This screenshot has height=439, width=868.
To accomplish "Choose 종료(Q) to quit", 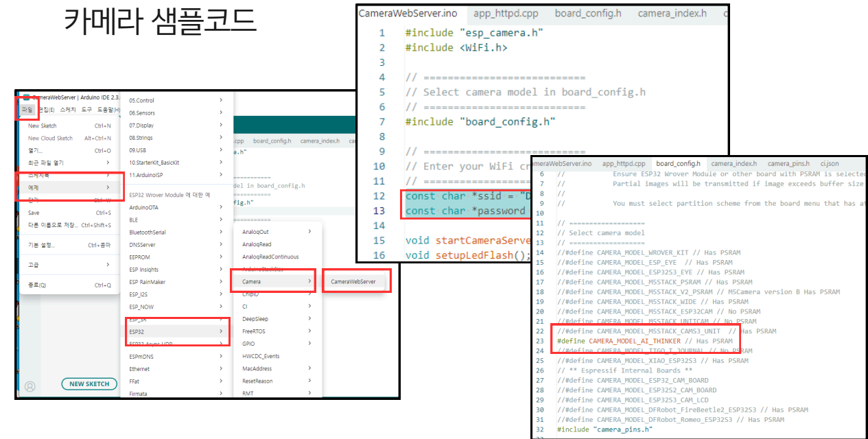I will (69, 285).
